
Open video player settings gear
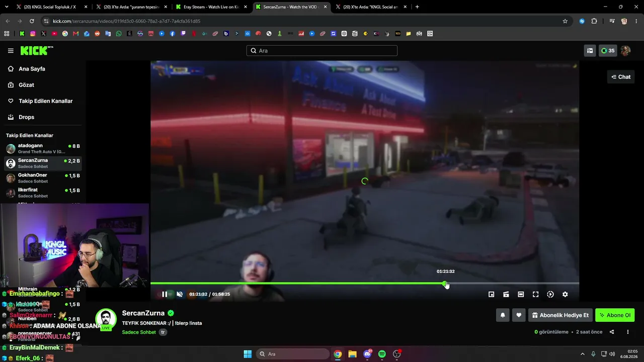click(565, 295)
